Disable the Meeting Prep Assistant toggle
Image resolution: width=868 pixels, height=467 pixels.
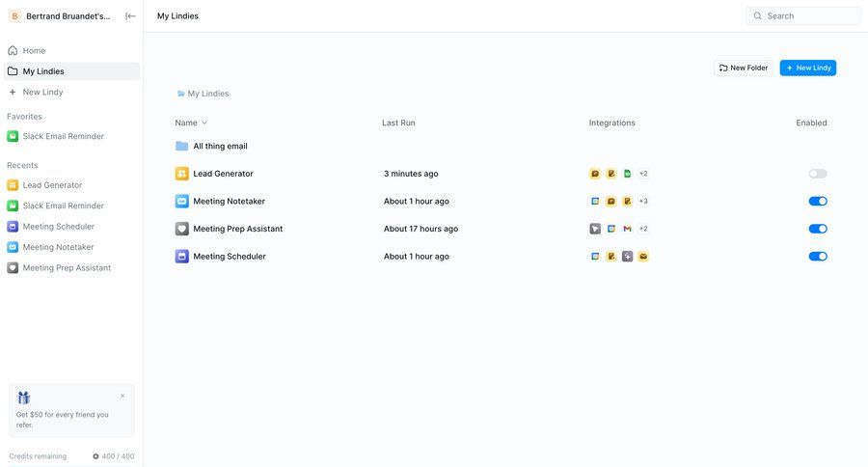818,229
